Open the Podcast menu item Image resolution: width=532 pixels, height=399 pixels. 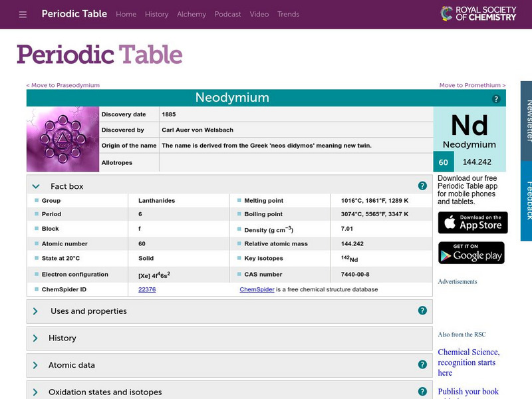(x=228, y=14)
